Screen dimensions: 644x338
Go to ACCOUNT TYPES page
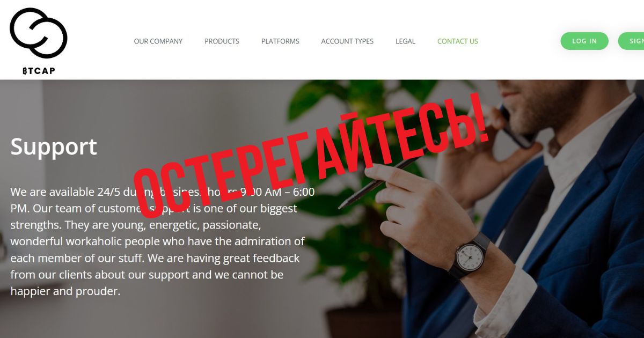(x=347, y=41)
